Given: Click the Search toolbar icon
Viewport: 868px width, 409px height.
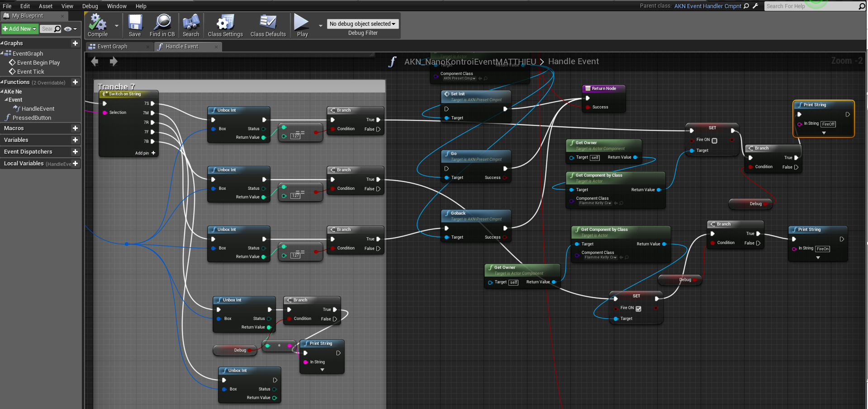Looking at the screenshot, I should pyautogui.click(x=191, y=25).
